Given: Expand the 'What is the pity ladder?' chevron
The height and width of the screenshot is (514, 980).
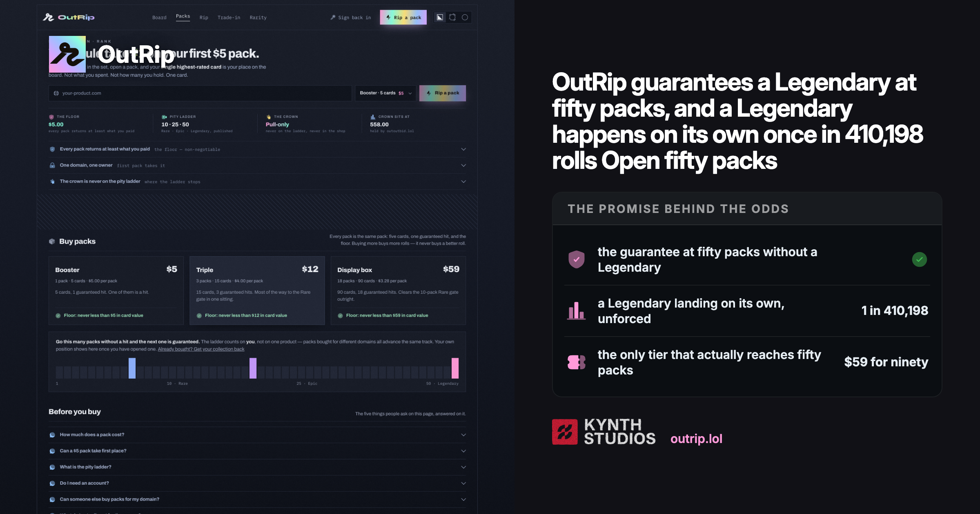Looking at the screenshot, I should click(x=463, y=467).
